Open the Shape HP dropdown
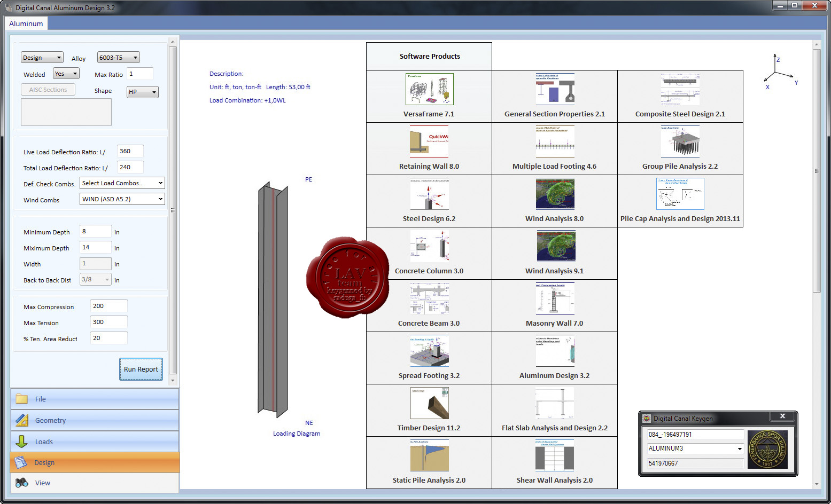 click(x=143, y=92)
